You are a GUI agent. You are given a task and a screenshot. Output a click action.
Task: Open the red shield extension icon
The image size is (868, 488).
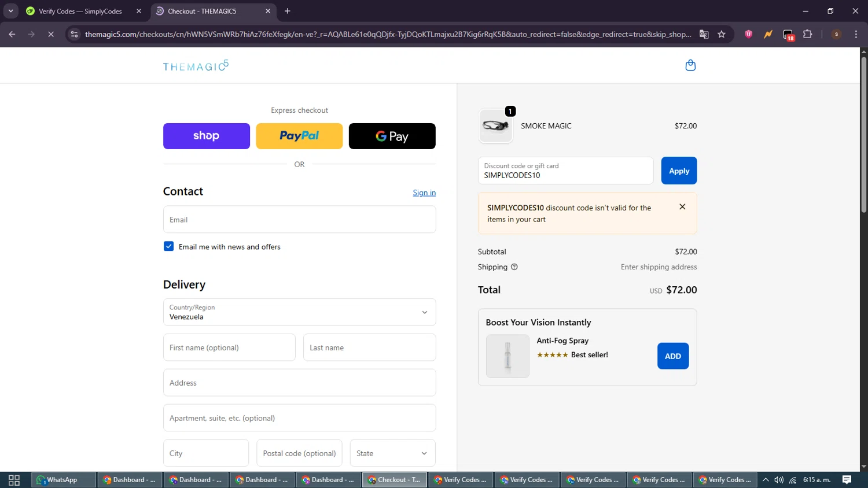click(749, 34)
